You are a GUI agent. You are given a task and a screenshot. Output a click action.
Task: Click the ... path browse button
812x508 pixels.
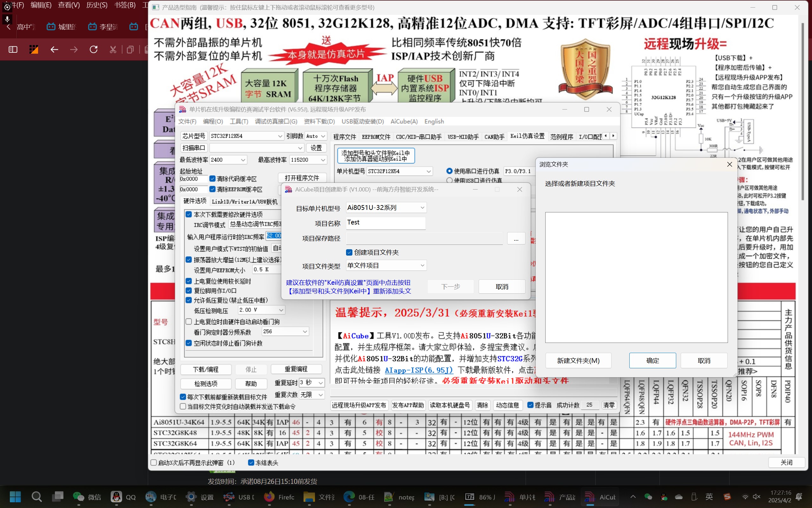[x=516, y=238]
